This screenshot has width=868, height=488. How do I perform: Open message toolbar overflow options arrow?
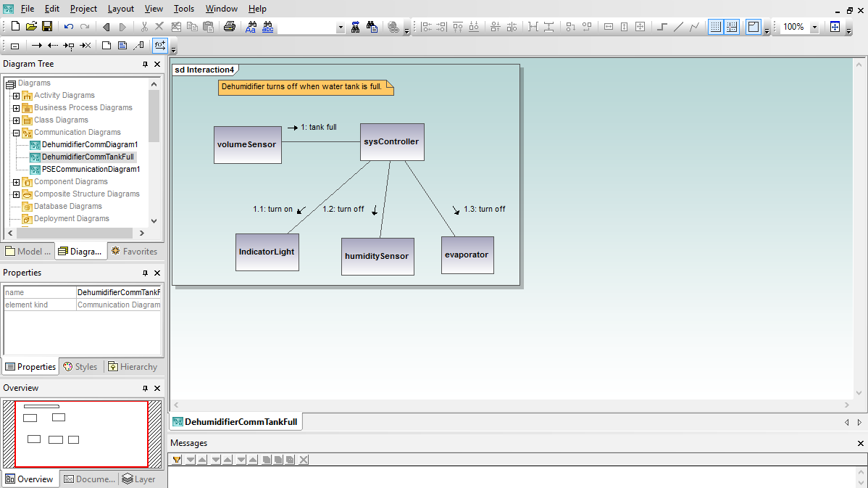(x=173, y=49)
